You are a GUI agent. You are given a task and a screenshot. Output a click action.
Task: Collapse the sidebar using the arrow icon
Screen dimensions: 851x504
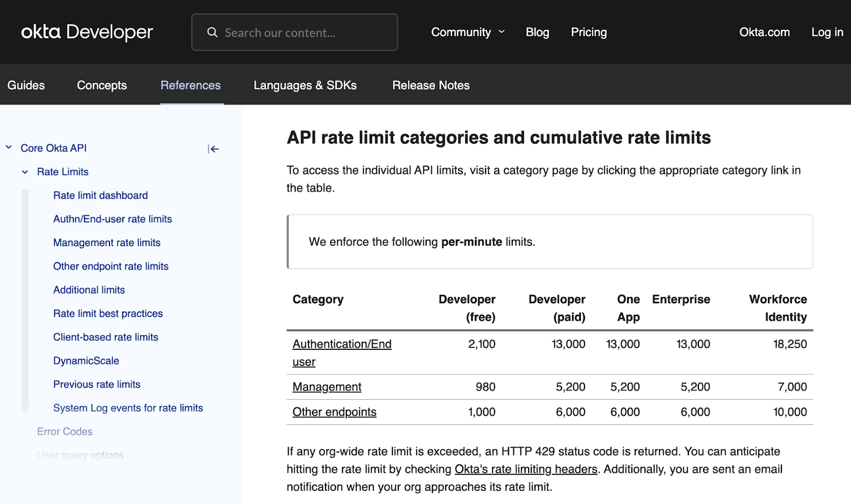click(x=213, y=149)
